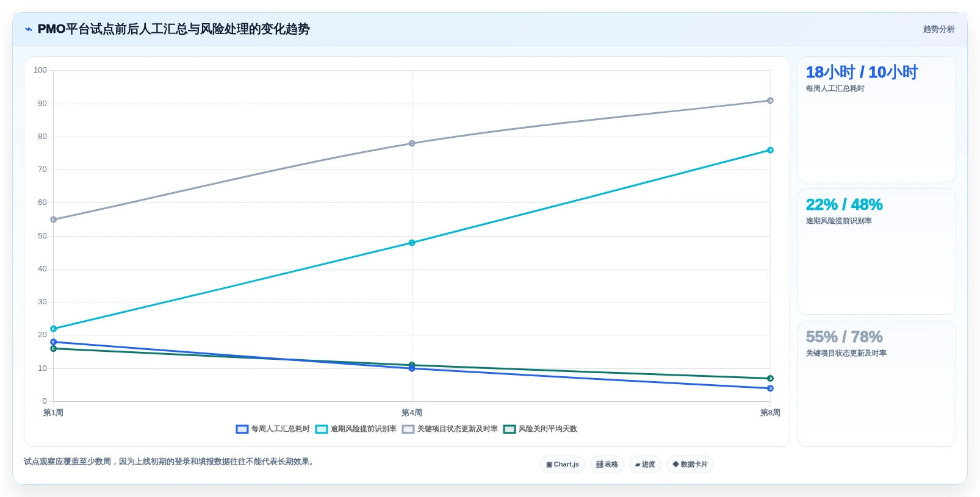Viewport: 980px width, 497px height.
Task: Select the 表格 tag chip
Action: (607, 465)
